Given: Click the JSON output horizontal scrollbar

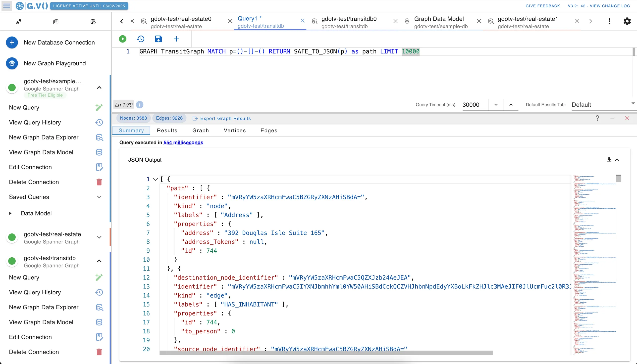Looking at the screenshot, I should click(326, 353).
